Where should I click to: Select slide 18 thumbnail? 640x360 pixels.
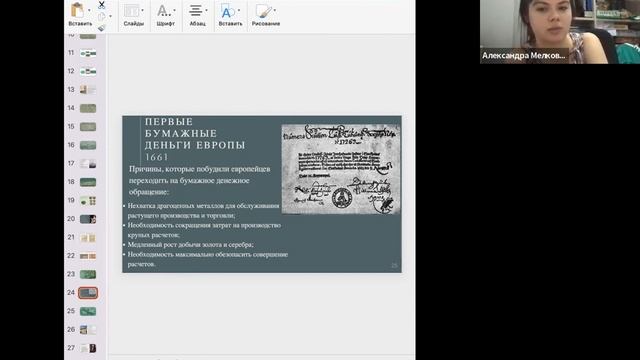88,182
